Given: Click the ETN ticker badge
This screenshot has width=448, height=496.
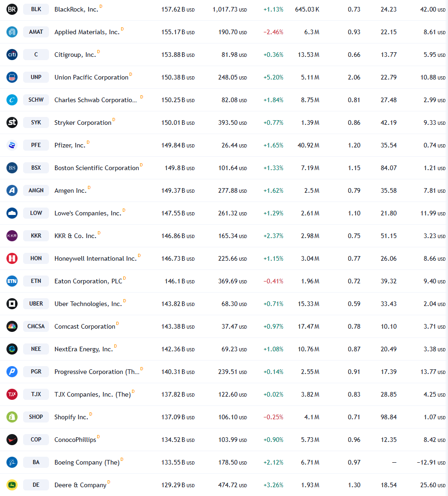Looking at the screenshot, I should 36,281.
